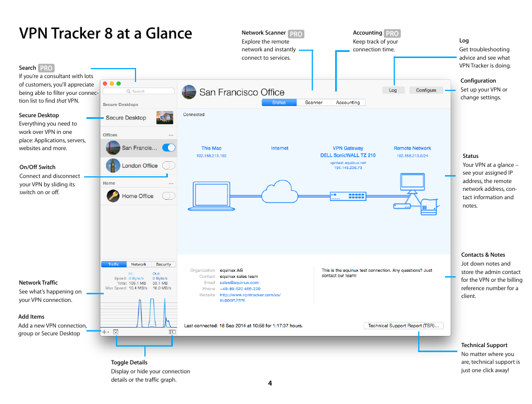Click the Home Office key icon
532x404 pixels.
click(x=113, y=196)
